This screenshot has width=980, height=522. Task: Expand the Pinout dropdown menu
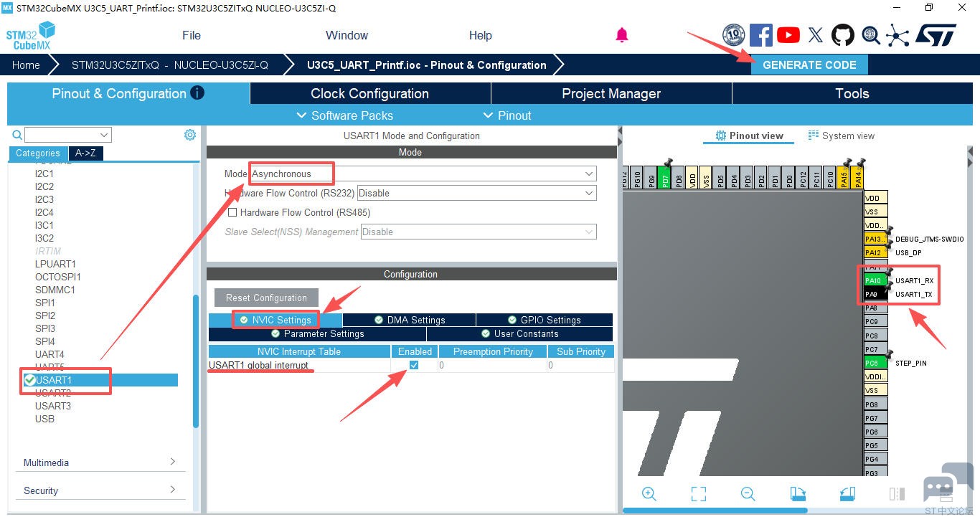(x=507, y=115)
